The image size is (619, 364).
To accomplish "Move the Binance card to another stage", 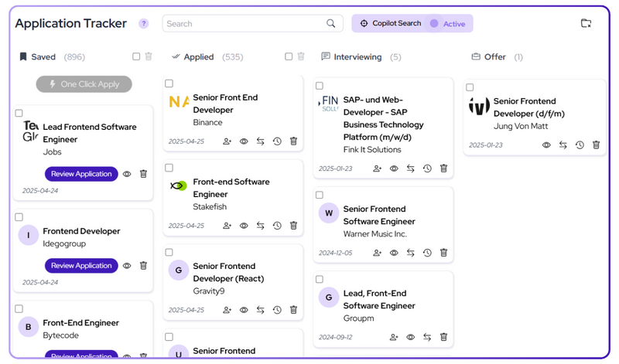I will (260, 141).
